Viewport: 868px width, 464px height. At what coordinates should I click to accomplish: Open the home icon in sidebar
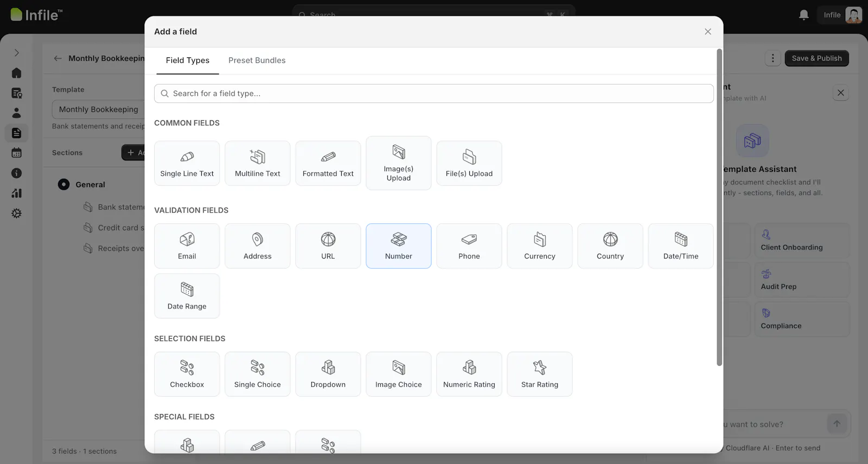pos(16,73)
